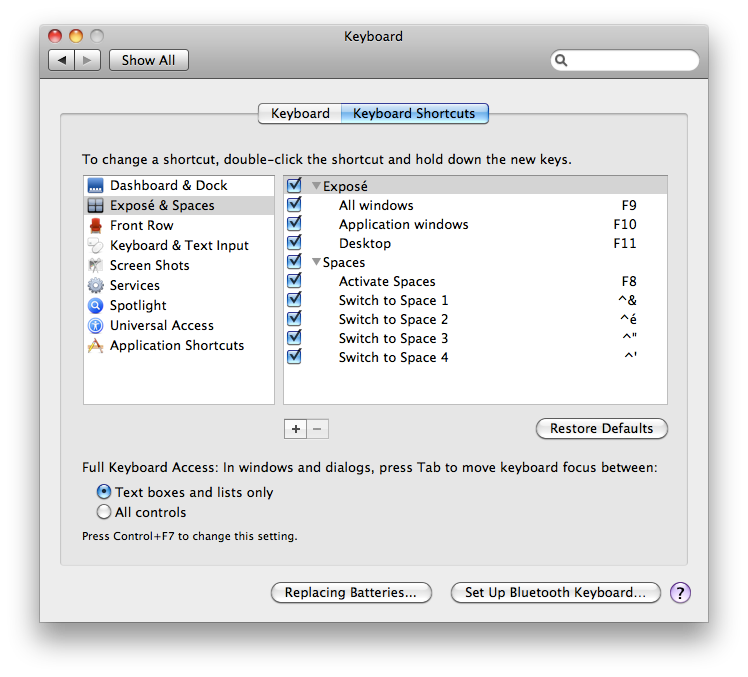Select the Services gear icon
Viewport: 748px width, 677px height.
96,286
